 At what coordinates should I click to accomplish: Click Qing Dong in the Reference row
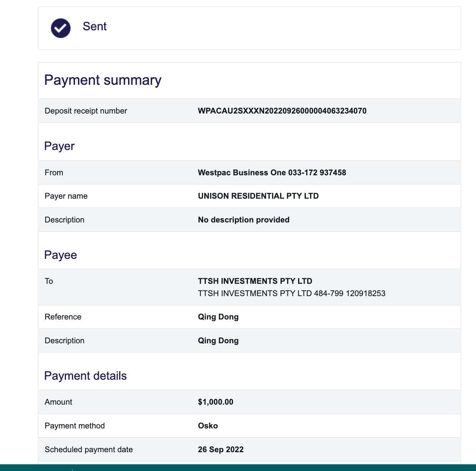(218, 317)
